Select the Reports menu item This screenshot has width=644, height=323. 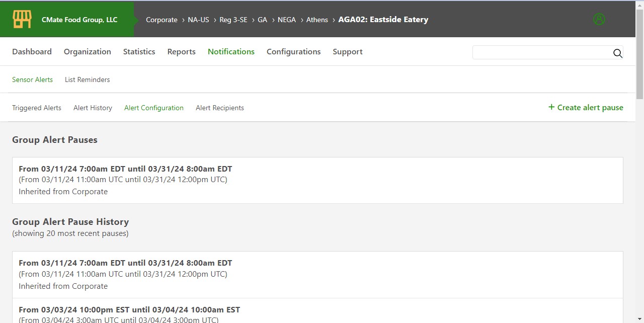(181, 52)
